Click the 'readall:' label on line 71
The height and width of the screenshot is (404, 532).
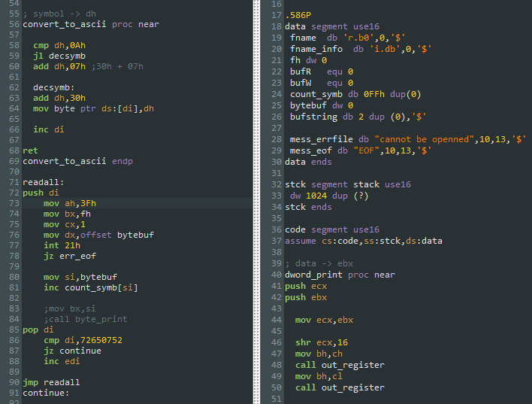point(43,183)
